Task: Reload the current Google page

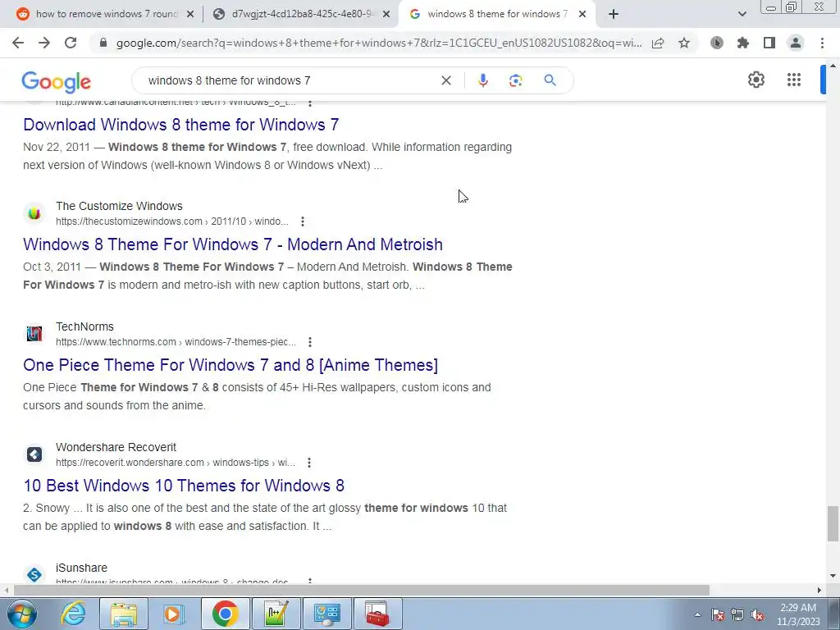Action: pos(71,43)
